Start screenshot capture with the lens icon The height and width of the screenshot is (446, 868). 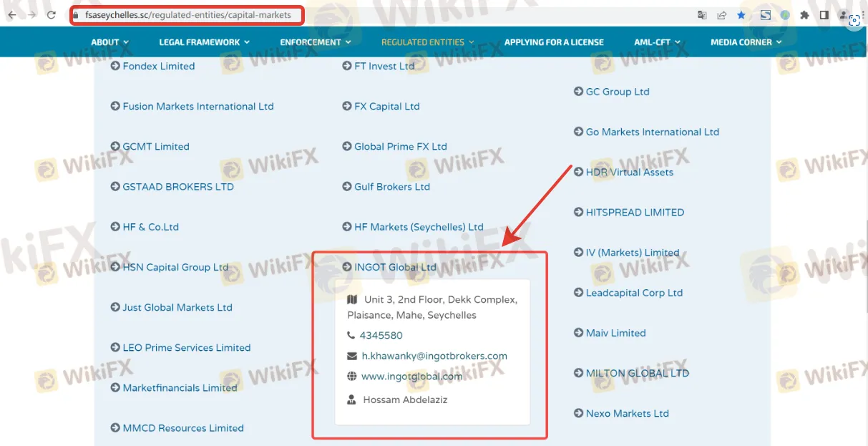[x=854, y=21]
